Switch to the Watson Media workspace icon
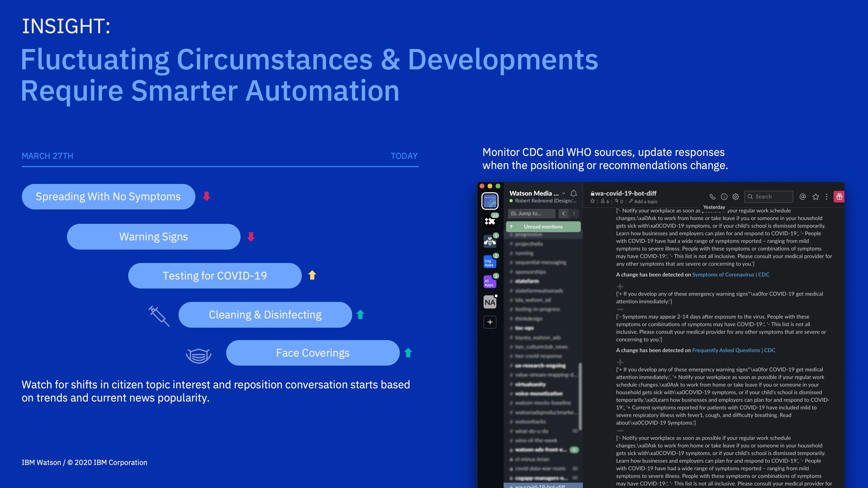Screen dimensions: 868x488 (x=490, y=201)
